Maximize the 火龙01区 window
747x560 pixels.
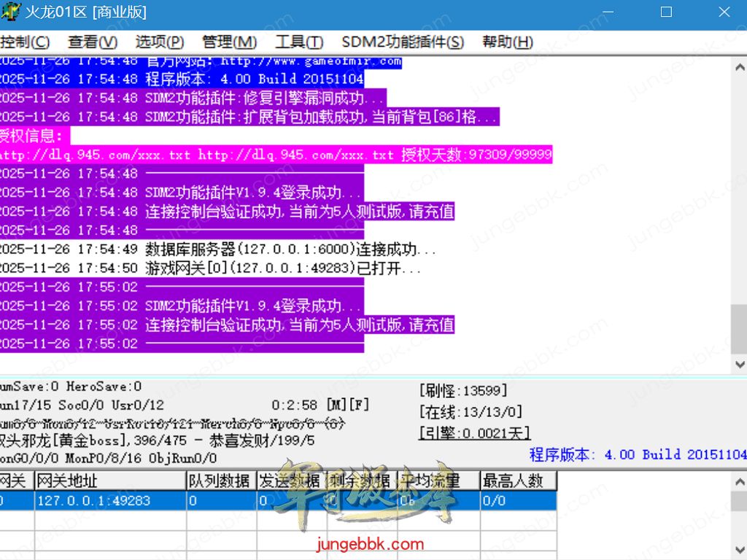(665, 12)
